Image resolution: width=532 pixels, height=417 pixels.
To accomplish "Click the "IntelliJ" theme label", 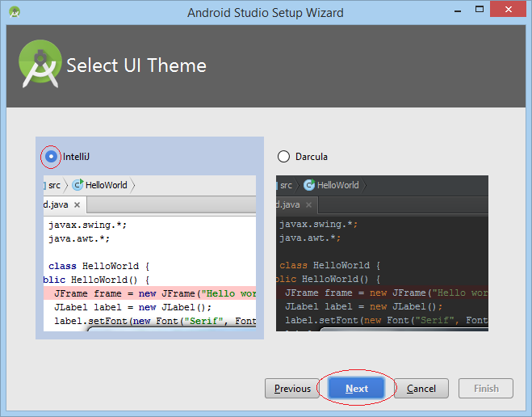I will (76, 157).
